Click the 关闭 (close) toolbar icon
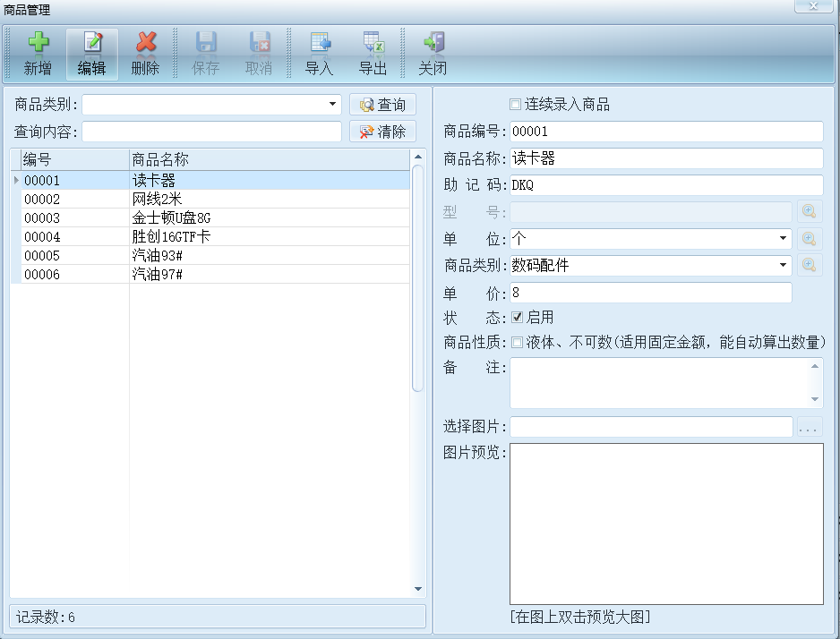Image resolution: width=840 pixels, height=639 pixels. click(433, 54)
